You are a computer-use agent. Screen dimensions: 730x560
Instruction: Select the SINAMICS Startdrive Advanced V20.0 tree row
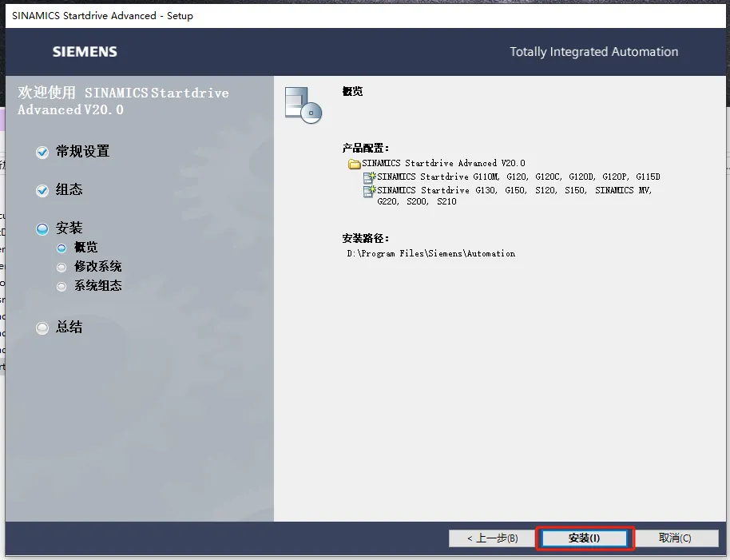click(x=437, y=164)
